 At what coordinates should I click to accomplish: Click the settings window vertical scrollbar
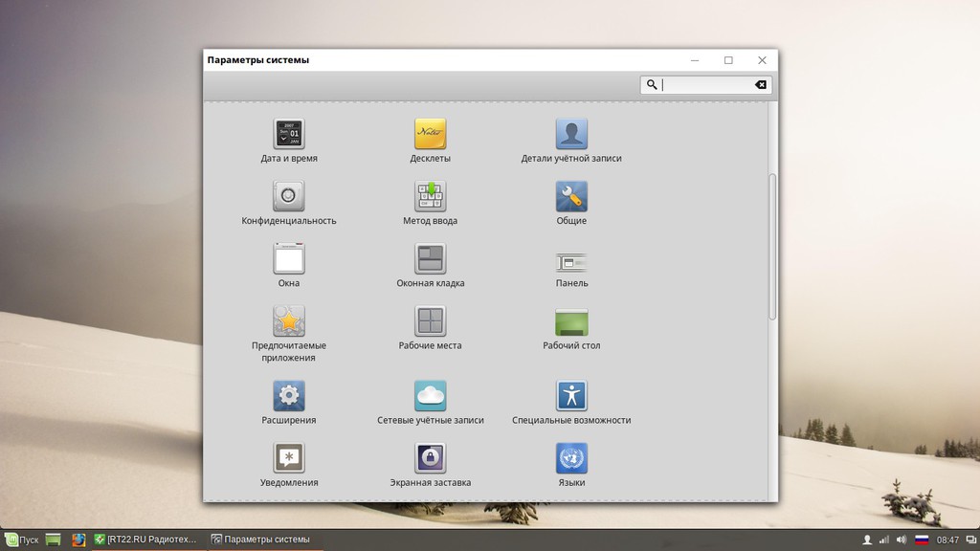pyautogui.click(x=772, y=247)
